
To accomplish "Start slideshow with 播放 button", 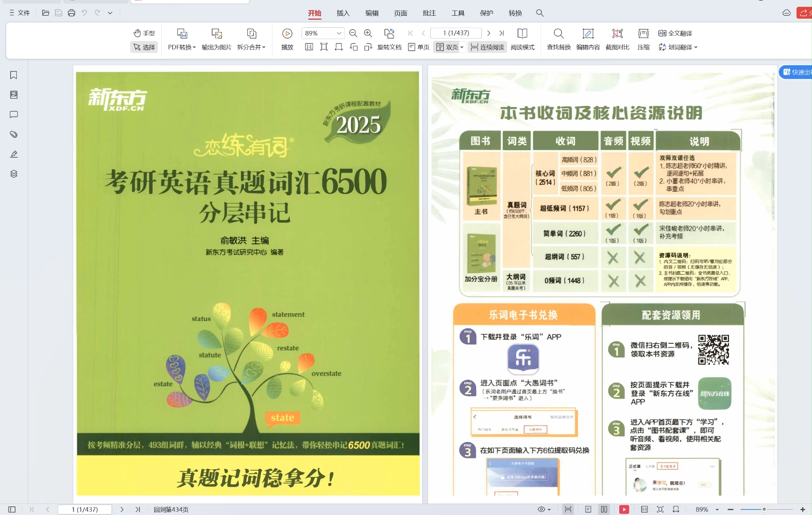I will (287, 39).
